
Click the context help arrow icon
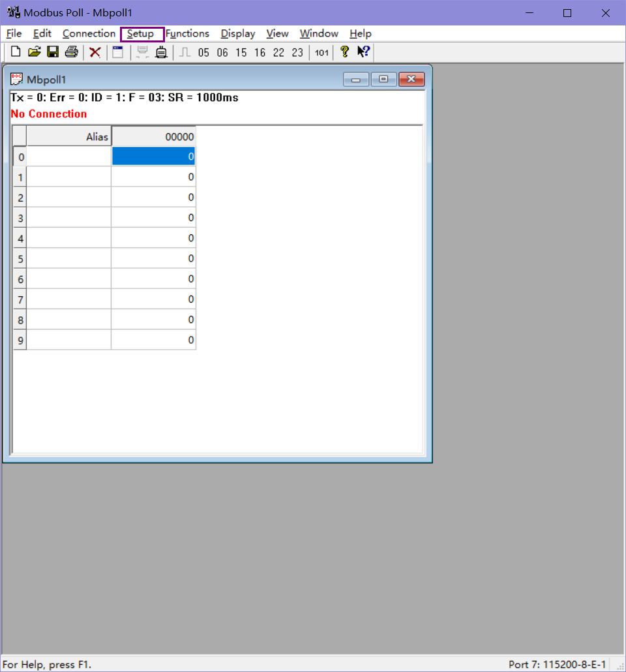tap(363, 52)
